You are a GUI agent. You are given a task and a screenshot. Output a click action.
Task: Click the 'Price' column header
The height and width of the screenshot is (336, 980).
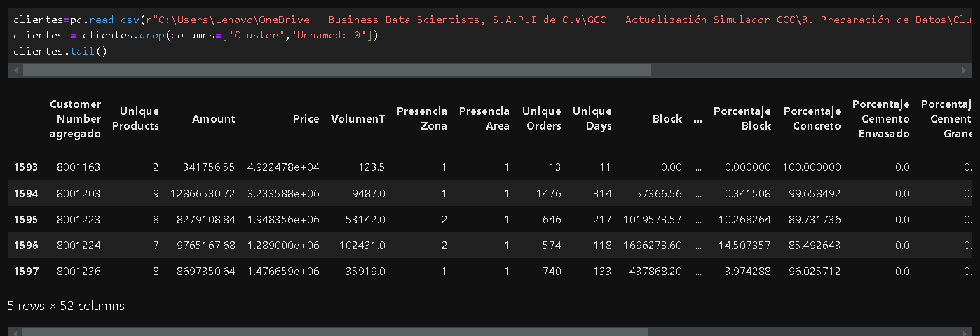pyautogui.click(x=306, y=119)
